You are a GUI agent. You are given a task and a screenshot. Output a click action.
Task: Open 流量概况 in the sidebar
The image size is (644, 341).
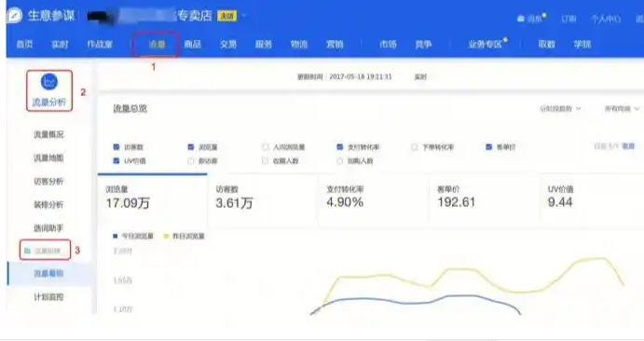[48, 134]
